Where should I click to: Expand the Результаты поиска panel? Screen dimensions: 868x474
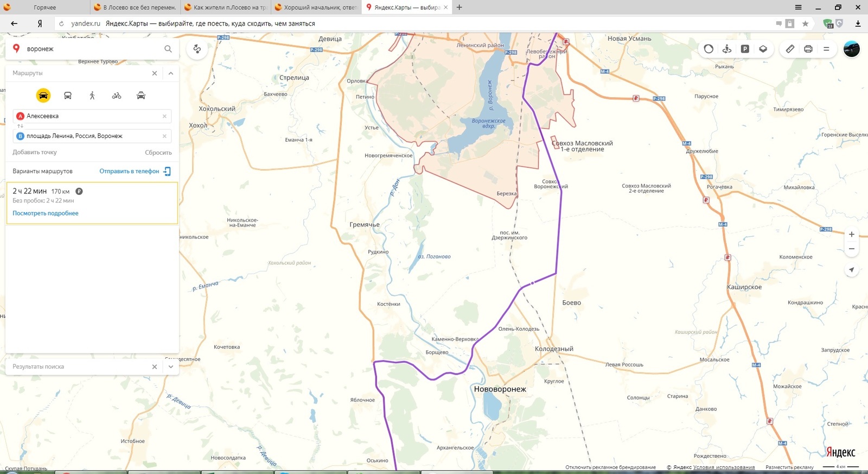coord(171,366)
